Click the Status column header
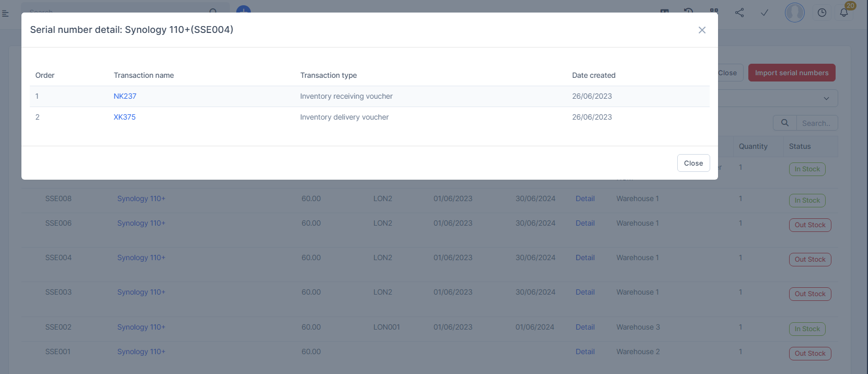Viewport: 868px width, 374px height. [x=800, y=146]
